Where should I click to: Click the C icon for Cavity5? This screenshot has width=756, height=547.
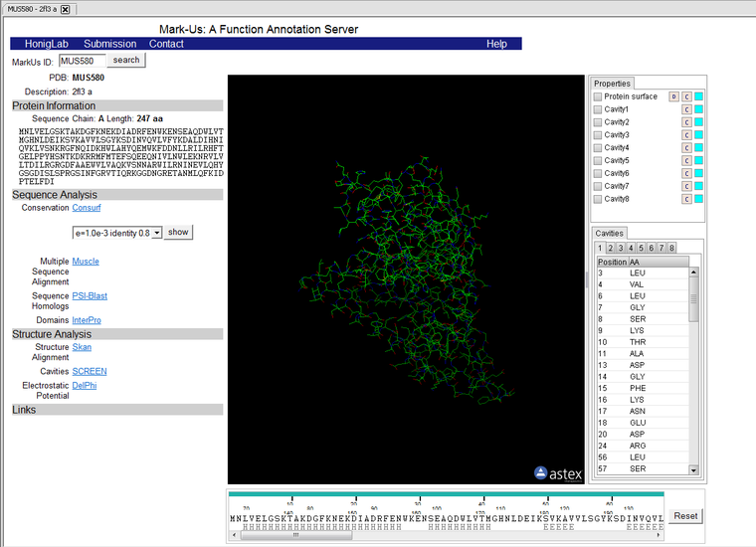(x=686, y=160)
